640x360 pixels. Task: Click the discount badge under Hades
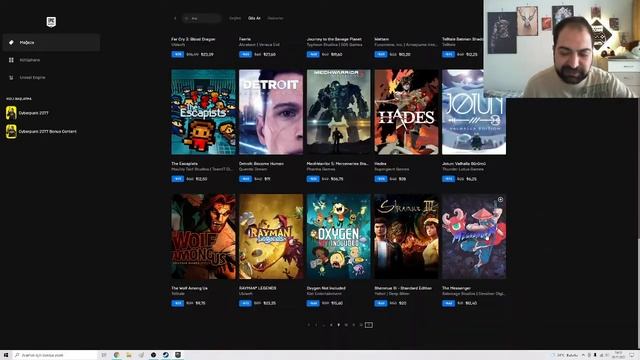point(381,179)
